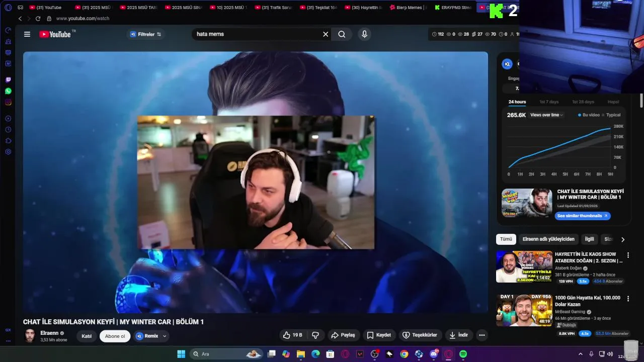Open options for Hayrettin ile Kaos video
The image size is (644, 362).
click(x=628, y=255)
